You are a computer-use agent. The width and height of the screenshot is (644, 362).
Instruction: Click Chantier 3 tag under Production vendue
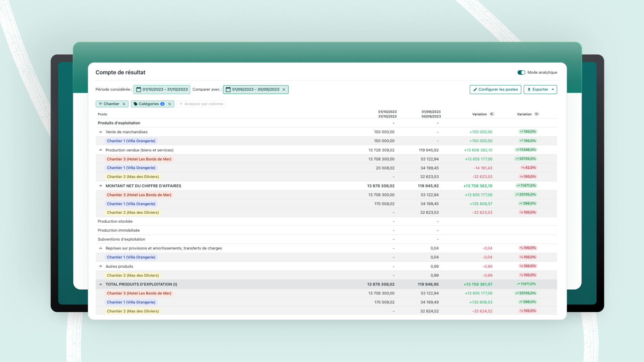click(x=139, y=159)
